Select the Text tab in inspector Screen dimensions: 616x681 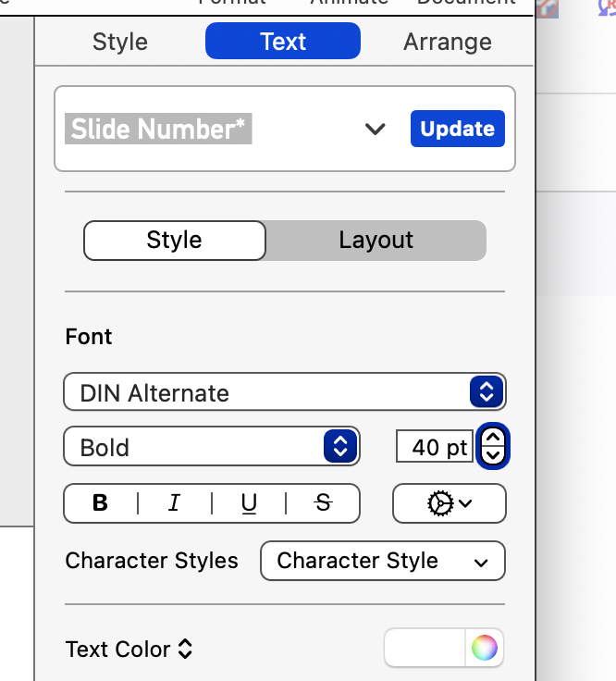[x=283, y=42]
